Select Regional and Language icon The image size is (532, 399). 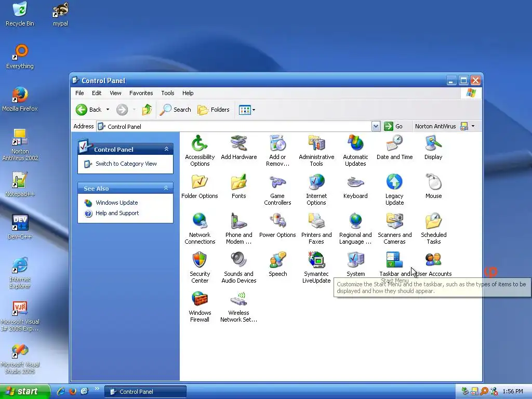(355, 221)
